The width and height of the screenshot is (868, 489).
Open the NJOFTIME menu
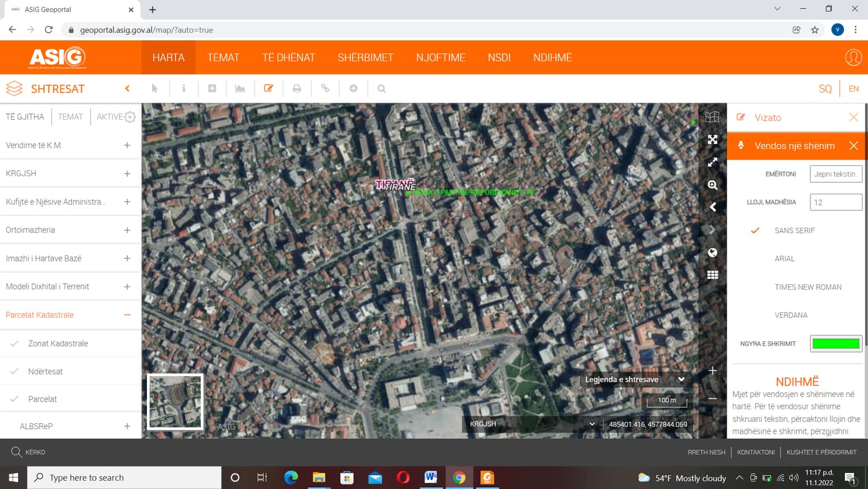tap(441, 58)
